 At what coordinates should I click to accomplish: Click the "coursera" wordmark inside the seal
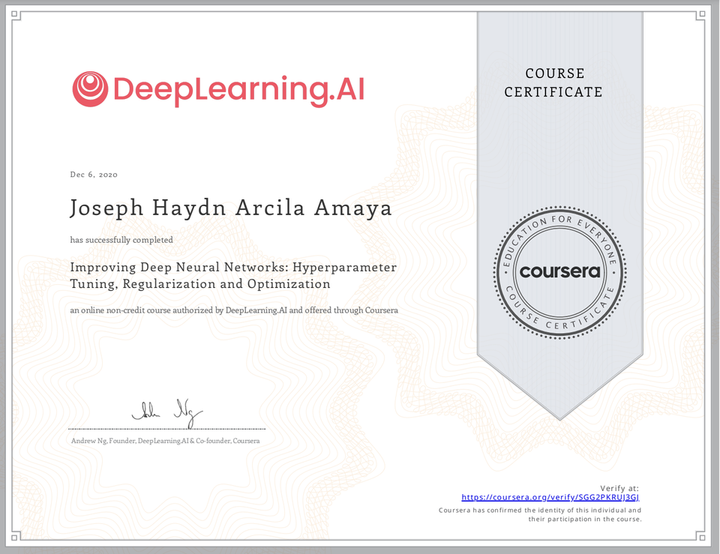tap(560, 272)
